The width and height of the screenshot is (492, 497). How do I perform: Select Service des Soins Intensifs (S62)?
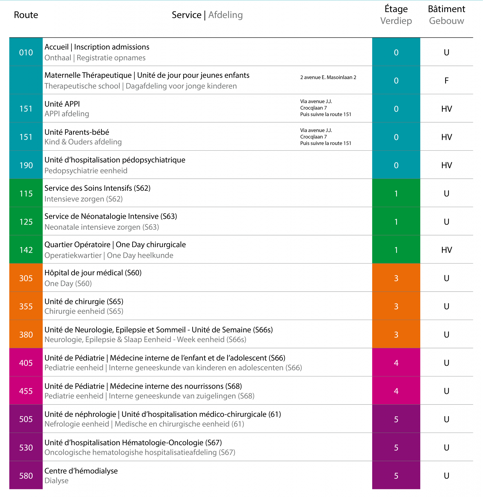[x=98, y=188]
